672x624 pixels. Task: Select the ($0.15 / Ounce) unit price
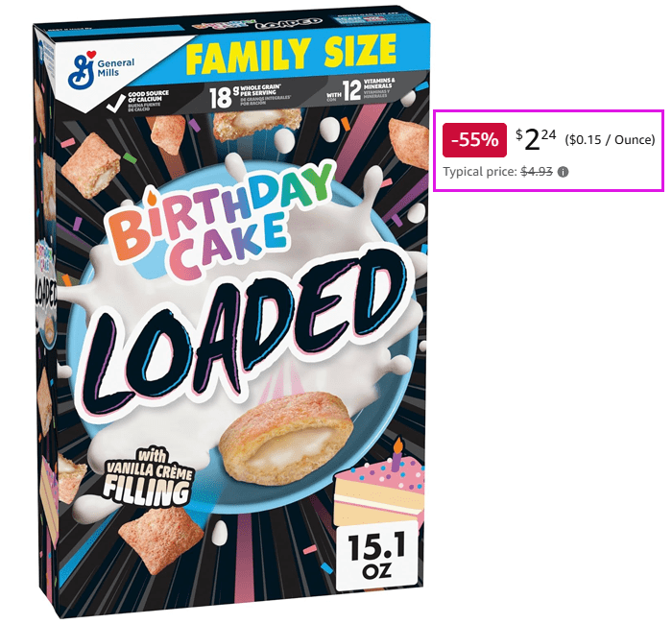point(610,140)
